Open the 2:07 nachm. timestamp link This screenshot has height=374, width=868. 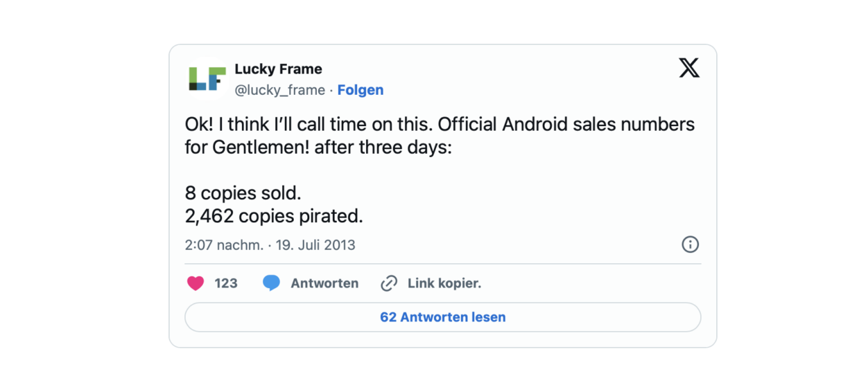224,245
